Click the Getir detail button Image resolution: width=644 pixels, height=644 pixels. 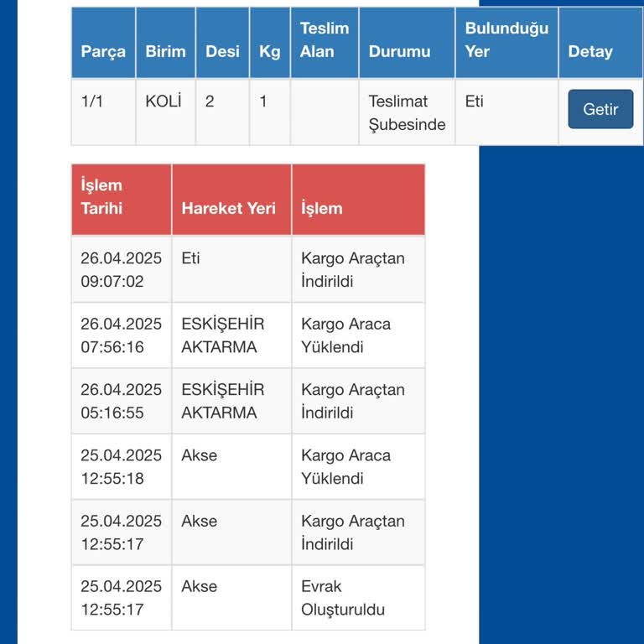[x=600, y=109]
